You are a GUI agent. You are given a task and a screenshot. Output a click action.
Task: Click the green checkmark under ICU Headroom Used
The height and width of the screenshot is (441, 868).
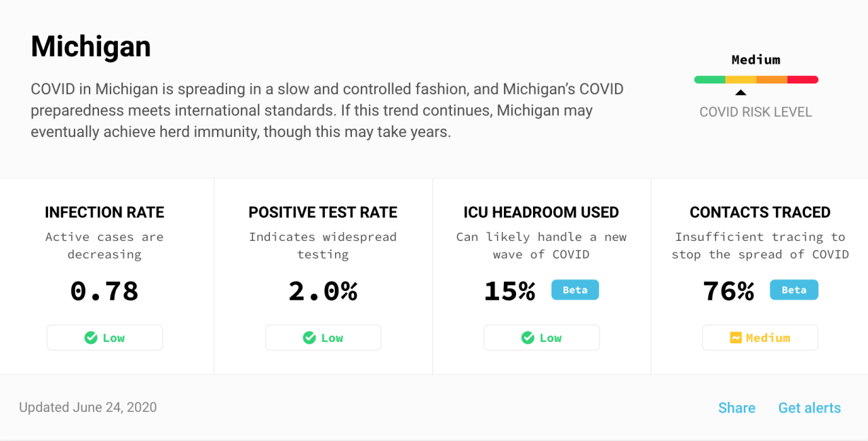[528, 338]
